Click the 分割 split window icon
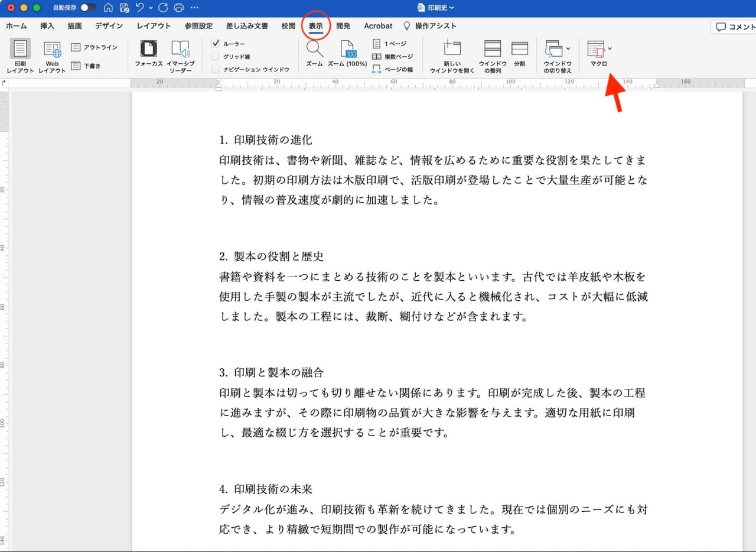Viewport: 756px width, 552px height. pos(519,48)
